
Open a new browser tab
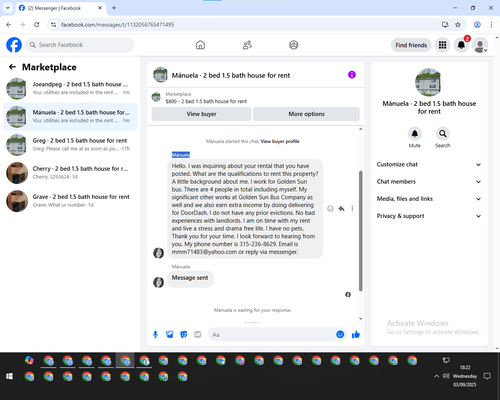[114, 8]
